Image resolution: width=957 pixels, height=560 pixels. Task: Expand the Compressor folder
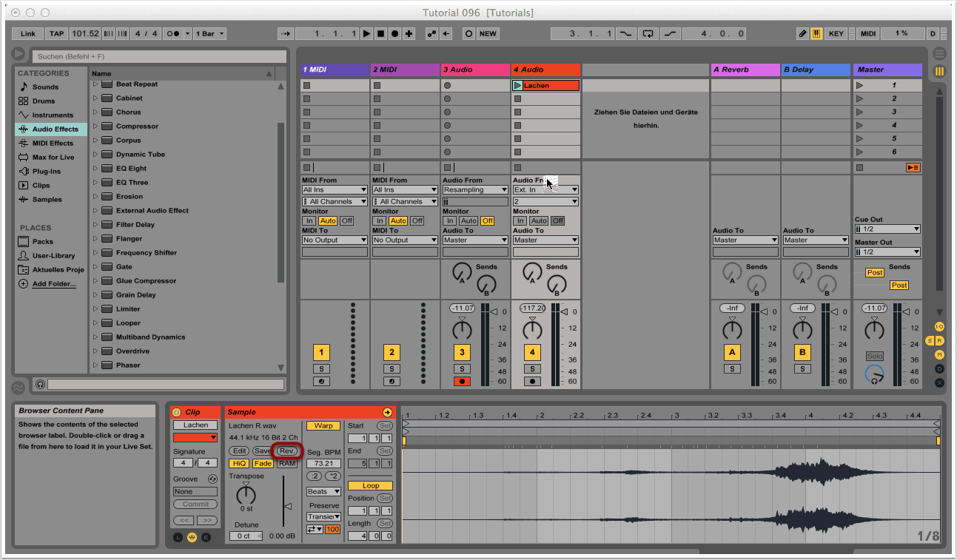[x=95, y=126]
